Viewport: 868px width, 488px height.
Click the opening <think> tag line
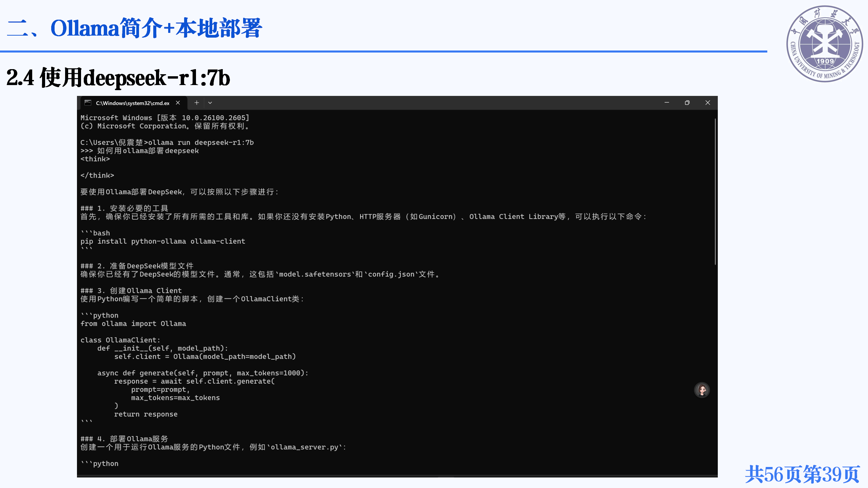tap(95, 159)
